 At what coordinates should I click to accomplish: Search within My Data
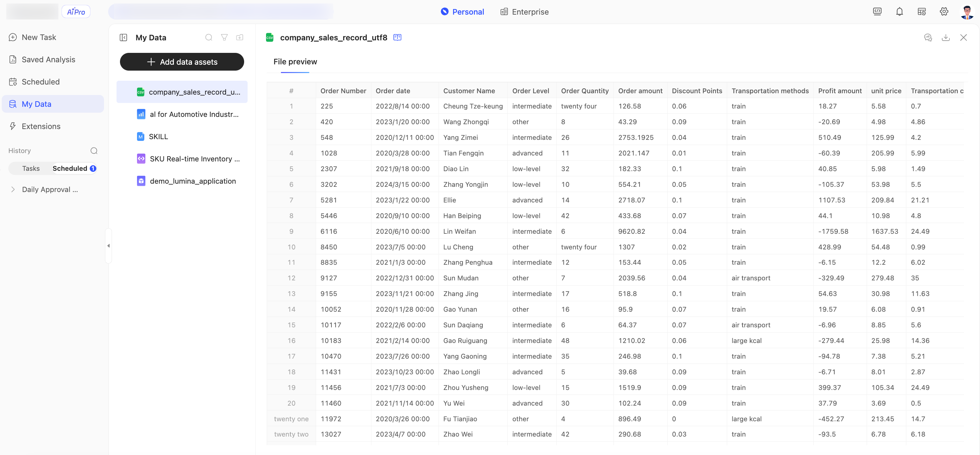[208, 37]
